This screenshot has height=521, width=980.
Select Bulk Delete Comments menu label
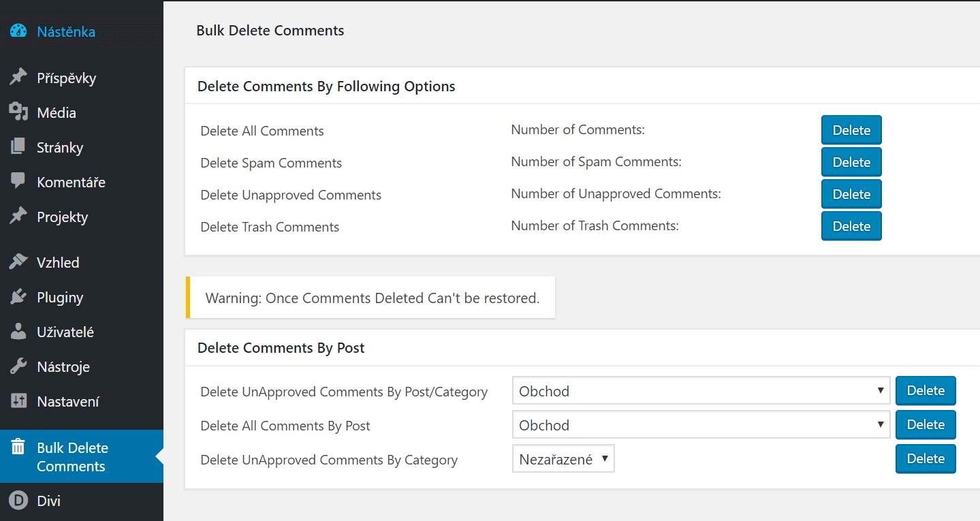(x=72, y=457)
